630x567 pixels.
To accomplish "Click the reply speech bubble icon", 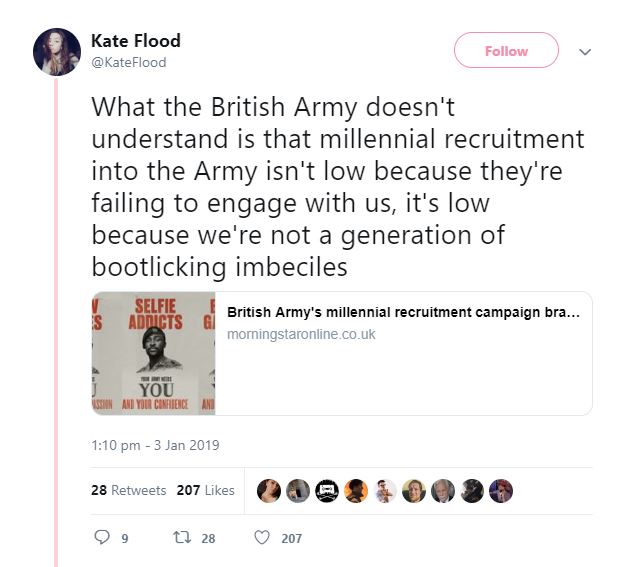I will [100, 537].
